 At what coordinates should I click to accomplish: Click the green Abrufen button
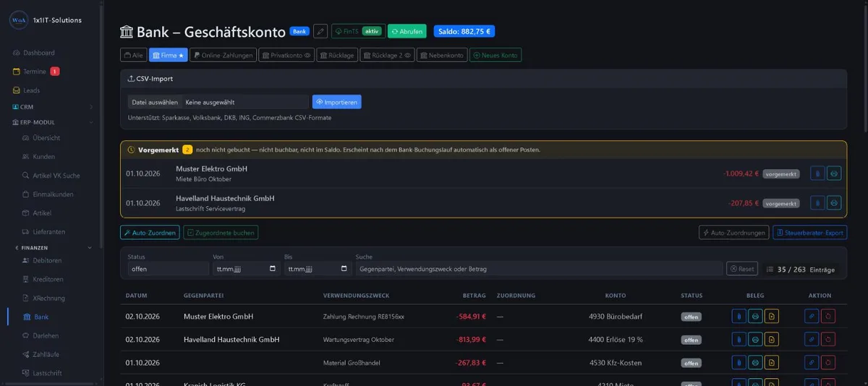[x=407, y=31]
